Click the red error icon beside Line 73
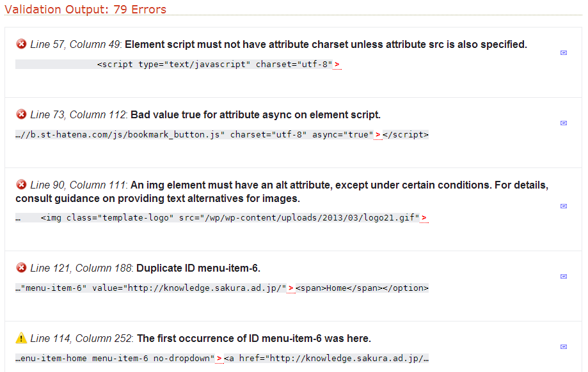Image resolution: width=588 pixels, height=372 pixels. [21, 114]
